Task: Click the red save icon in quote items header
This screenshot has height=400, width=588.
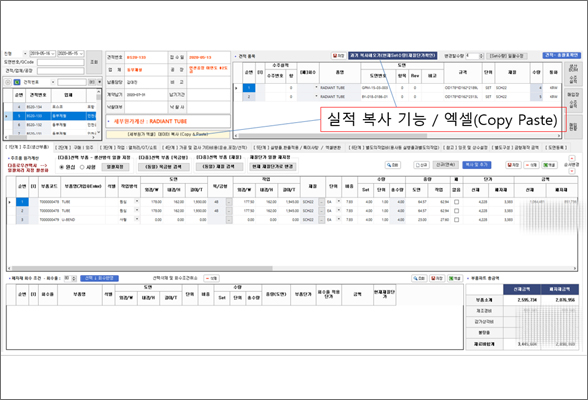Action: click(x=339, y=55)
